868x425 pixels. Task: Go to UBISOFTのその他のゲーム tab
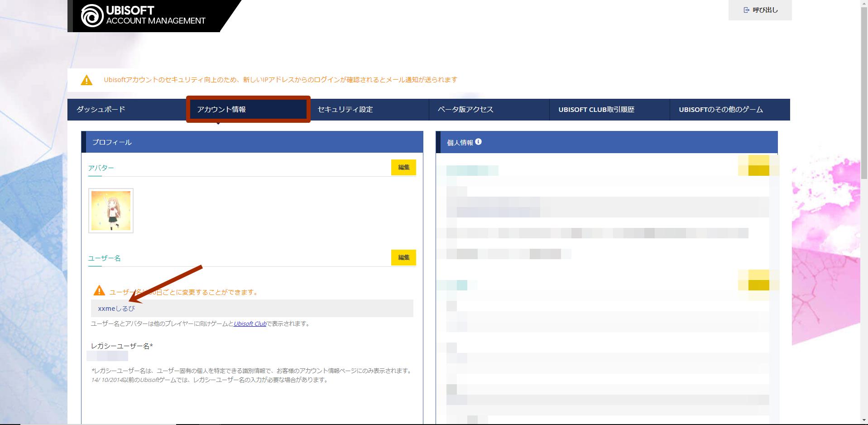(730, 110)
